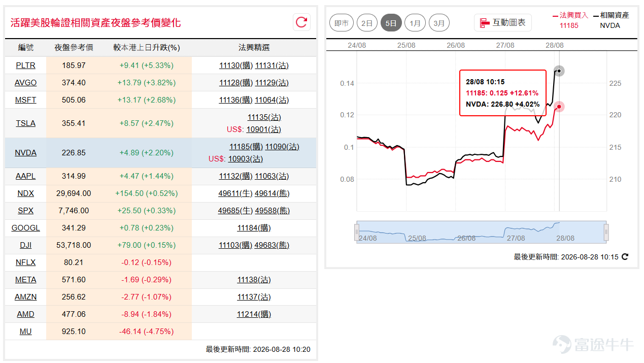The height and width of the screenshot is (363, 644).
Task: Open warrant 11138(沽) for META
Action: 254,280
